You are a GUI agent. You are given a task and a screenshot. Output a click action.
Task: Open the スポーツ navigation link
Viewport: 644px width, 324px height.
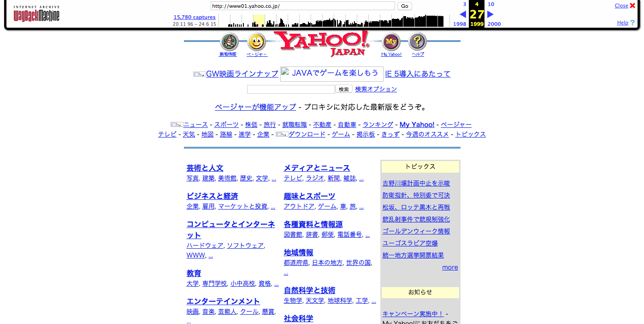tap(226, 125)
